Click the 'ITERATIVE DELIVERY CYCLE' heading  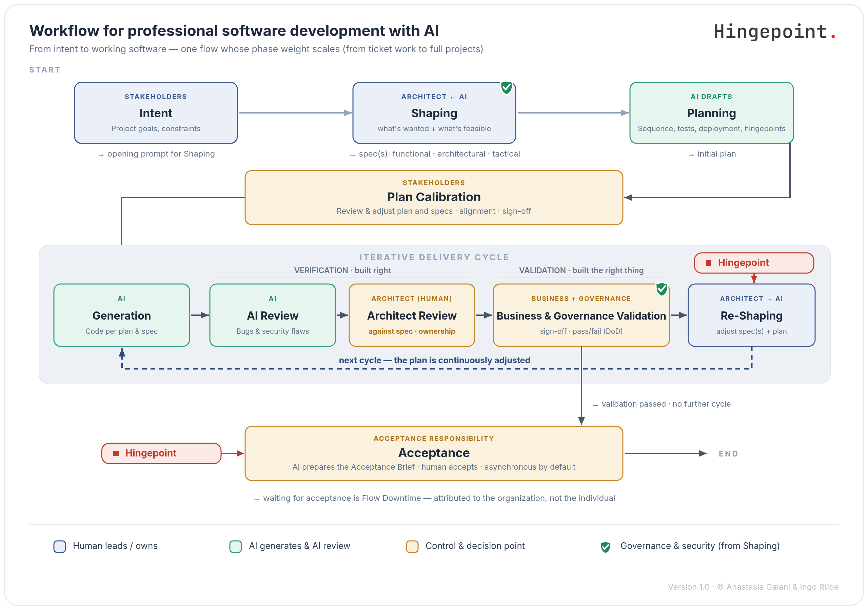pos(434,257)
